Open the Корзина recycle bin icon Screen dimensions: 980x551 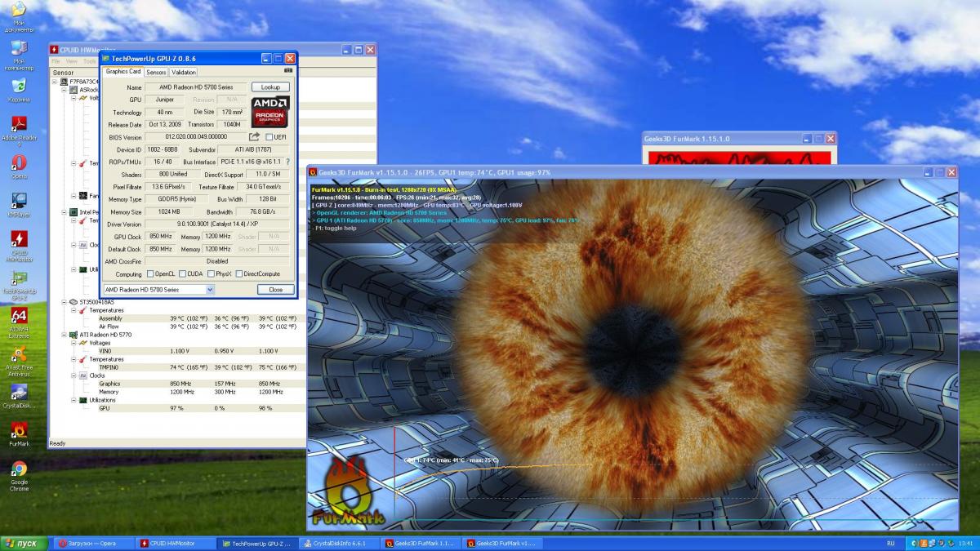click(18, 90)
